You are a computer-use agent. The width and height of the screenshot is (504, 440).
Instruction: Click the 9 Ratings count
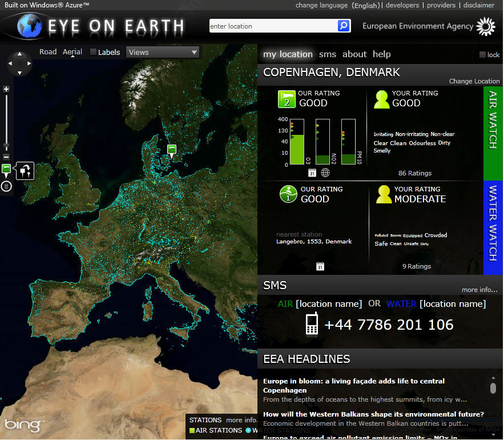pos(417,266)
